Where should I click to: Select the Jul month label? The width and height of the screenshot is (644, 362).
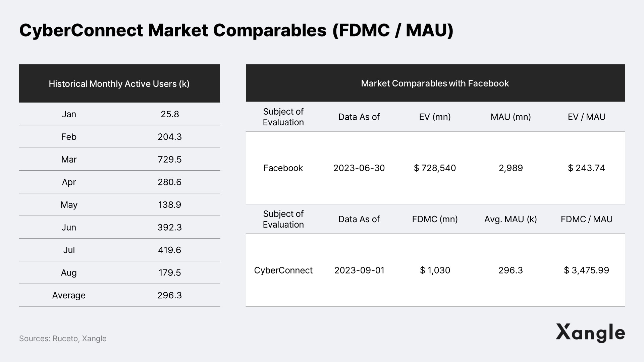69,250
